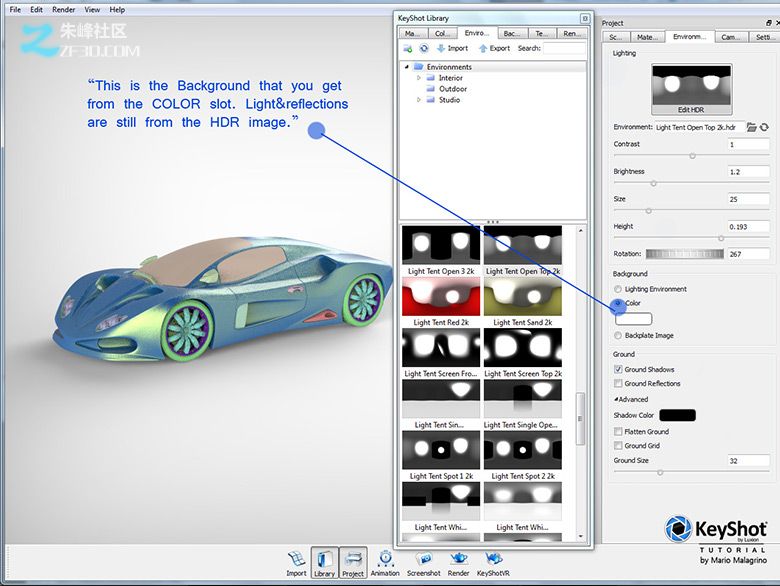
Task: Click the Import arrow in KeyShot Library
Action: [452, 48]
